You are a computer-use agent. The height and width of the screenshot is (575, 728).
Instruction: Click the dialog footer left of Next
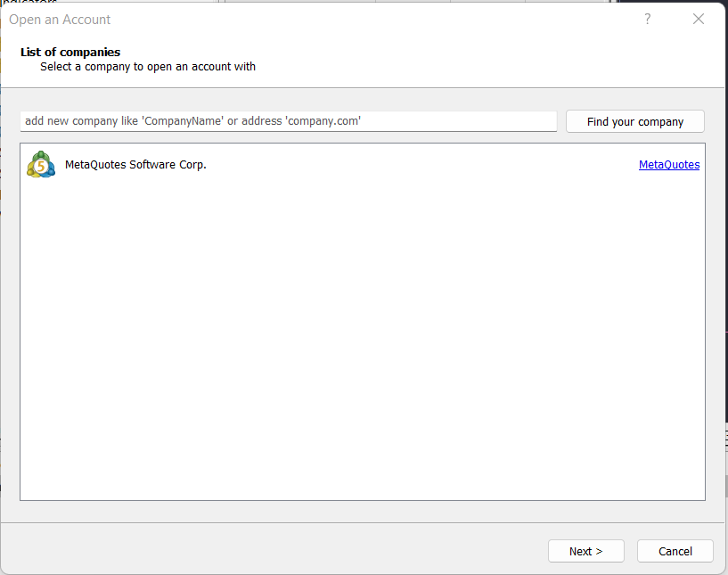click(274, 550)
